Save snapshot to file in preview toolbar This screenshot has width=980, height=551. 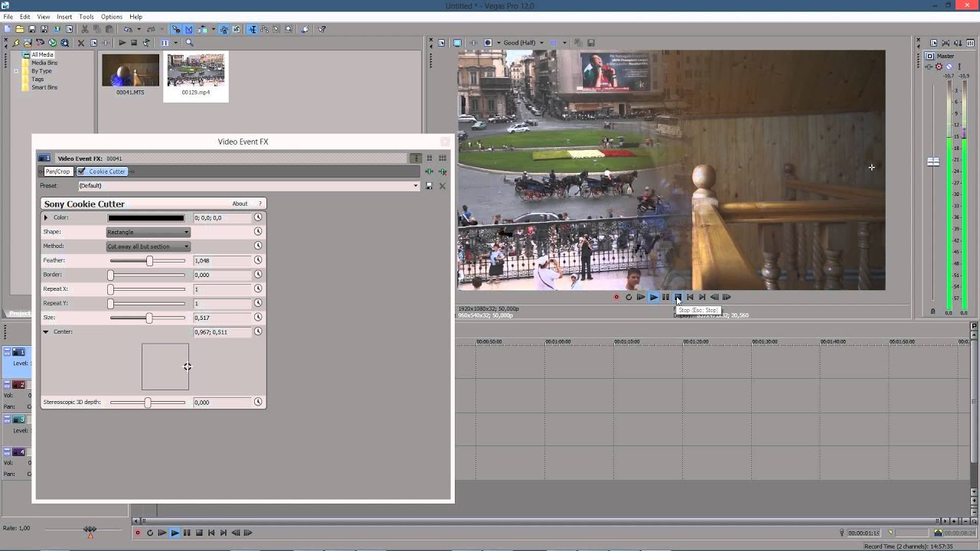click(591, 43)
